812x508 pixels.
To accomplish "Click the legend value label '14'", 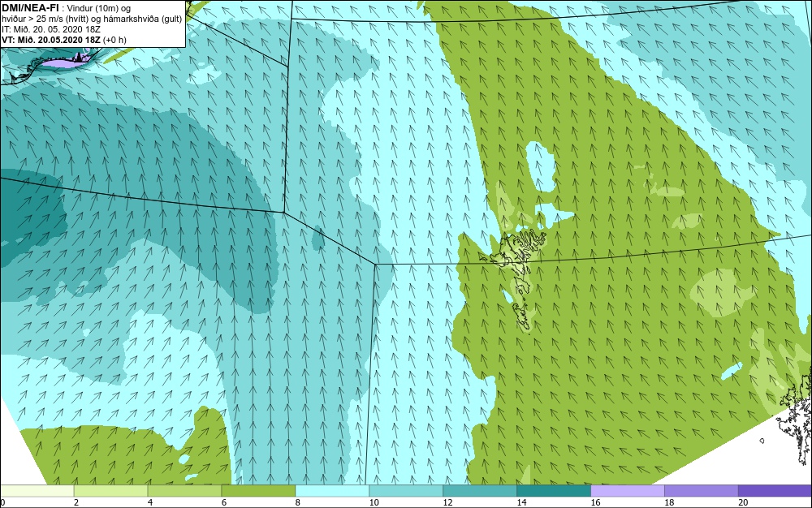I will pos(521,502).
